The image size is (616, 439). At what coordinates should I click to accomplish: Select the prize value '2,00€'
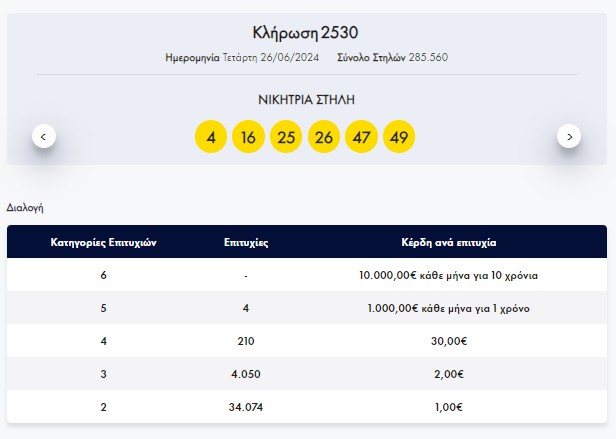click(449, 374)
